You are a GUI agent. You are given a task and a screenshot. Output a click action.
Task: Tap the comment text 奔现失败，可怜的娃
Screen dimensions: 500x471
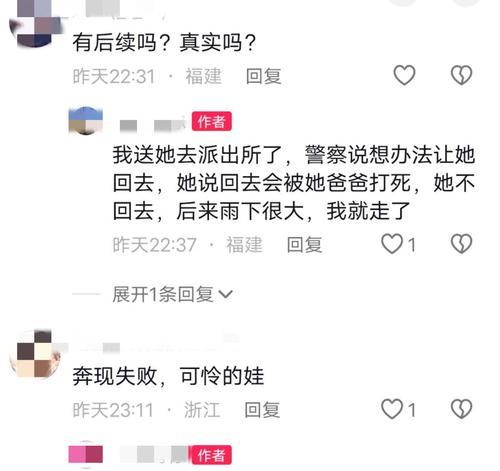point(168,376)
